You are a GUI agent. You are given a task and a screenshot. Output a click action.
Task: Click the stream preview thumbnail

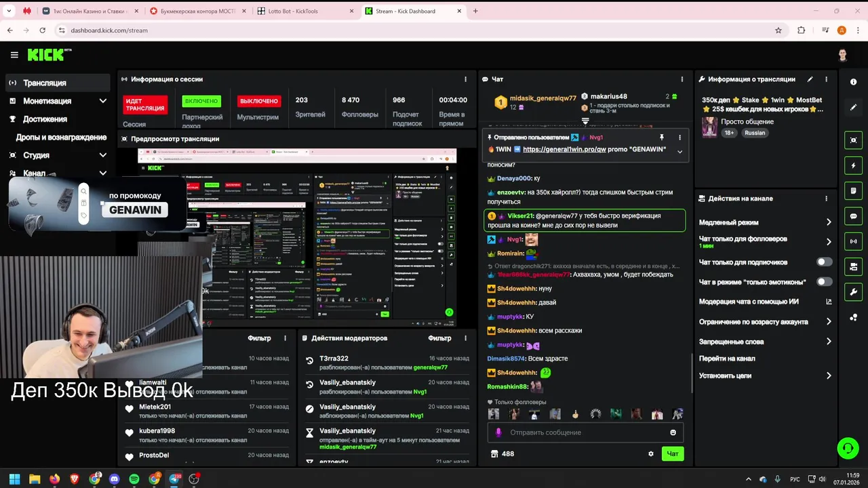(x=297, y=237)
